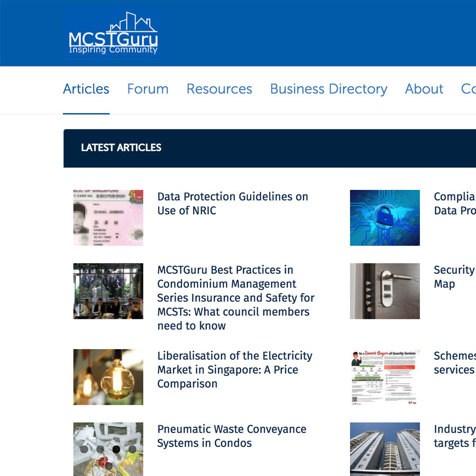The image size is (476, 476).
Task: Open the Security article link beside door lock
Action: click(x=454, y=277)
